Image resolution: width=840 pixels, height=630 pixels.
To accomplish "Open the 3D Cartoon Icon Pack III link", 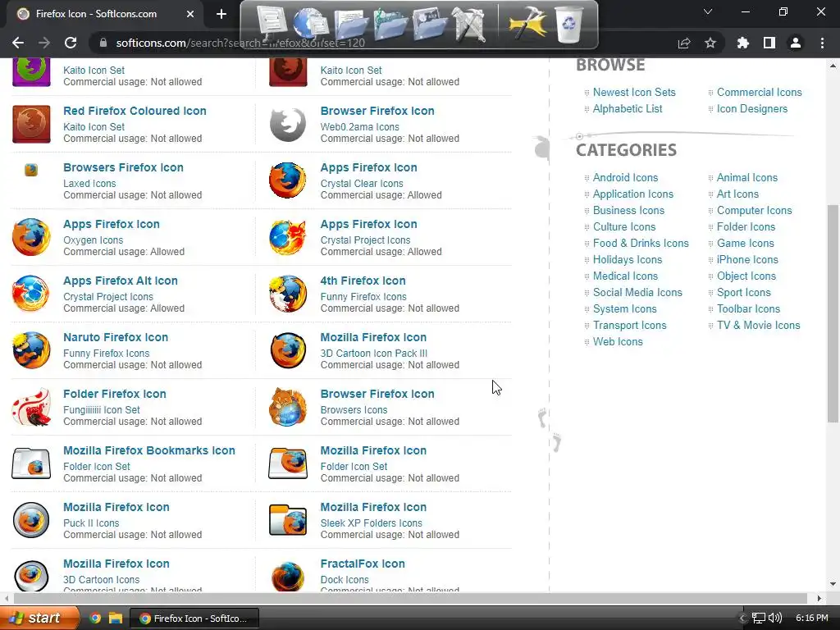I will coord(373,353).
